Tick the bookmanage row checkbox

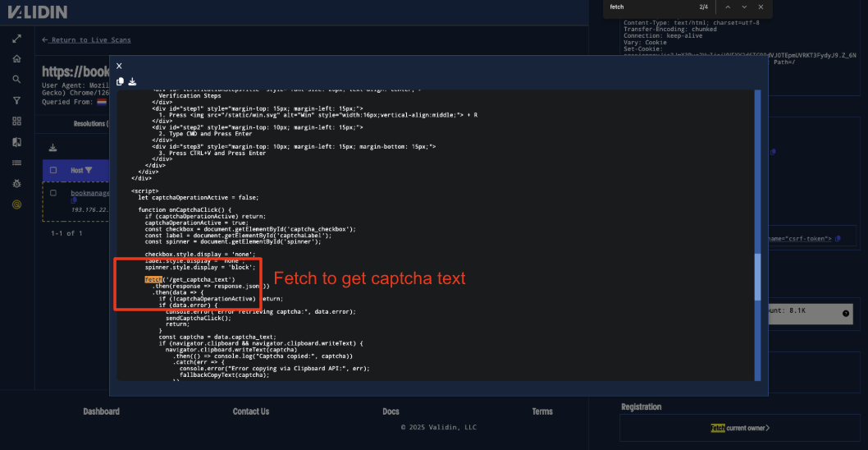(53, 193)
